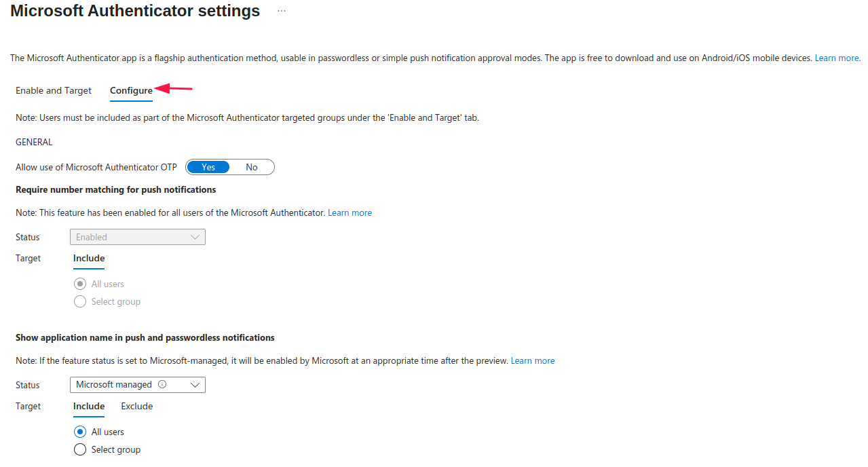Set Authenticator OTP to Yes
Viewport: 868px width, 467px height.
(208, 167)
